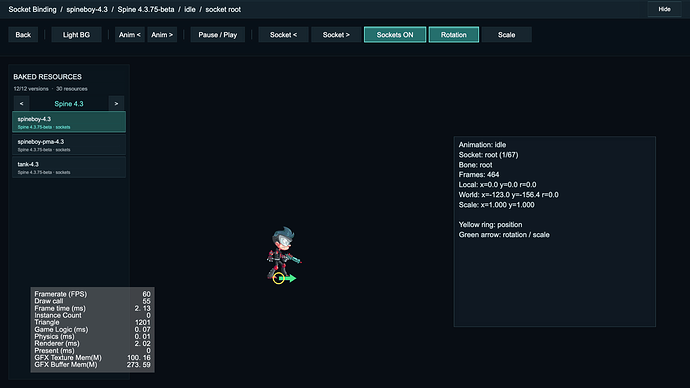Click the Instance Count stat row

pos(92,315)
